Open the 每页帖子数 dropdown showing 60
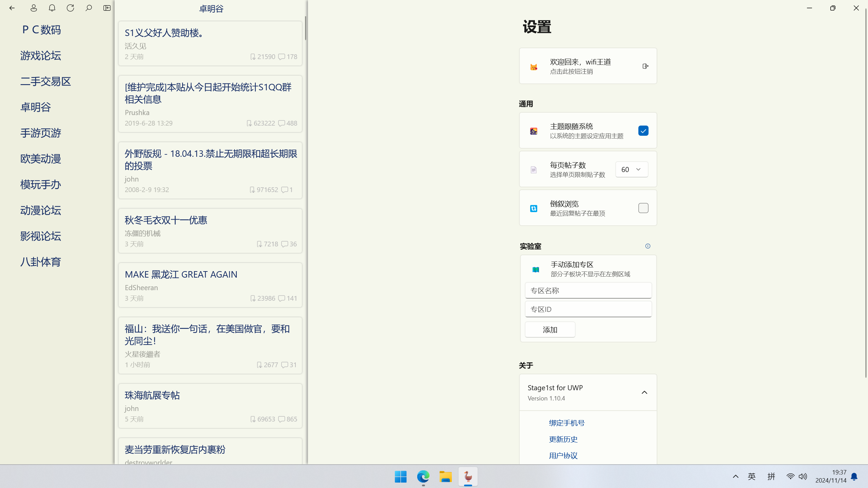Screen dimensions: 868x488 tap(632, 169)
